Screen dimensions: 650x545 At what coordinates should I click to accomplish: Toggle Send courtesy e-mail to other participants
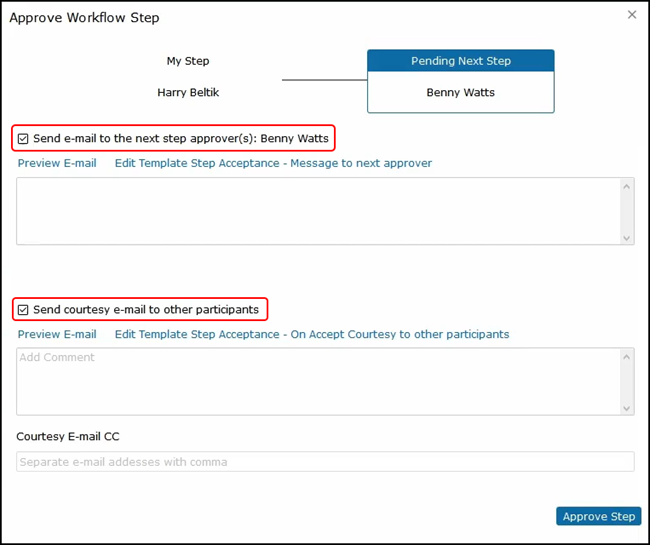23,310
